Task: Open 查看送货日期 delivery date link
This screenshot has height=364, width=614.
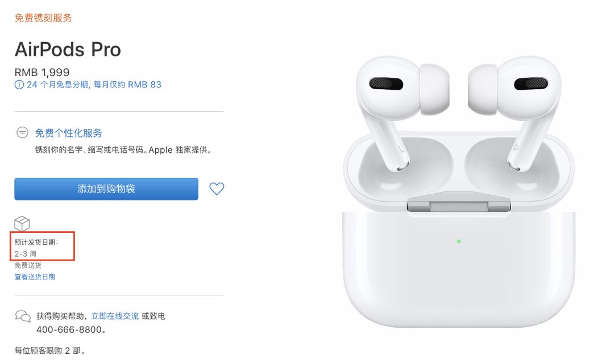Action: (x=35, y=277)
